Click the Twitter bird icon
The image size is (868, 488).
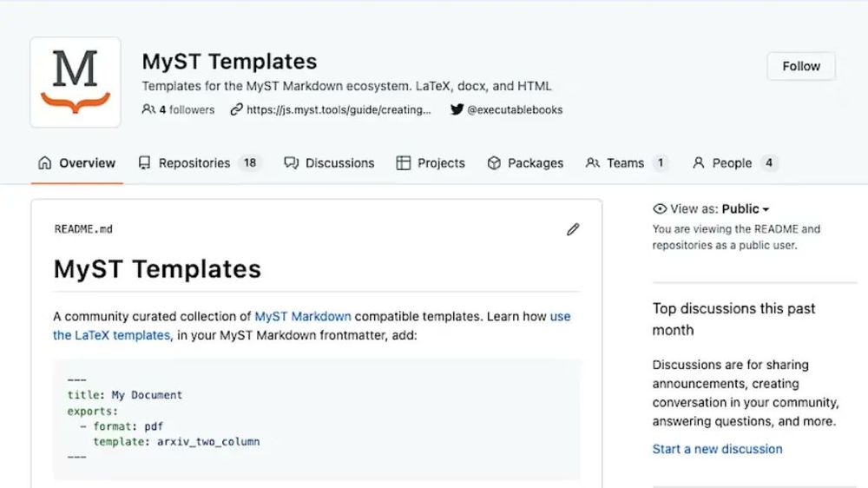[x=457, y=109]
